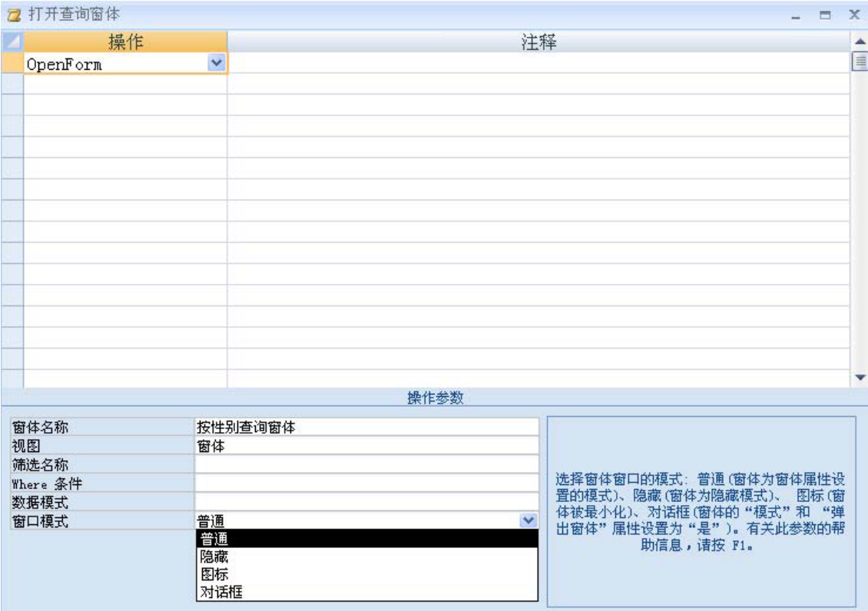
Task: Open the OpenForm action dropdown arrow
Action: [217, 64]
